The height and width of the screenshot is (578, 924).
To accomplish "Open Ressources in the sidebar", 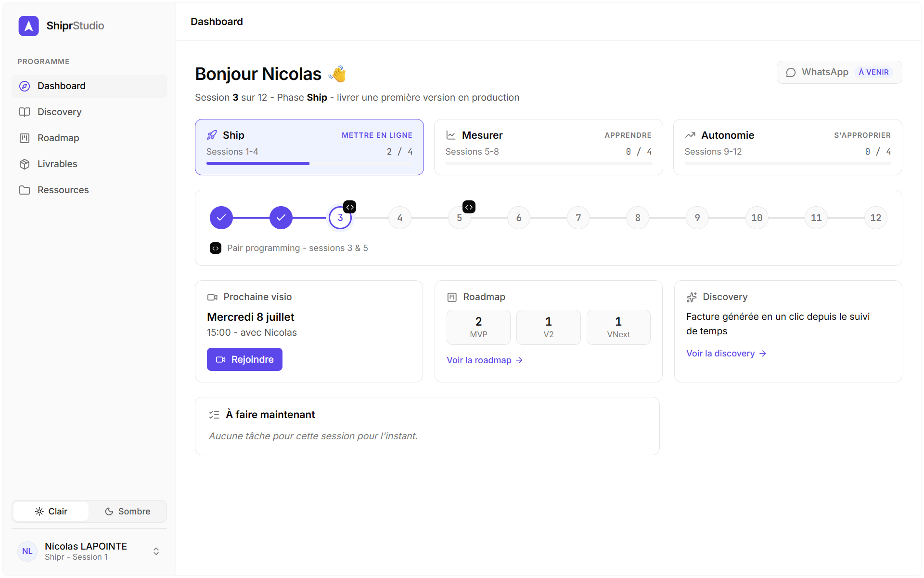I will pos(89,190).
